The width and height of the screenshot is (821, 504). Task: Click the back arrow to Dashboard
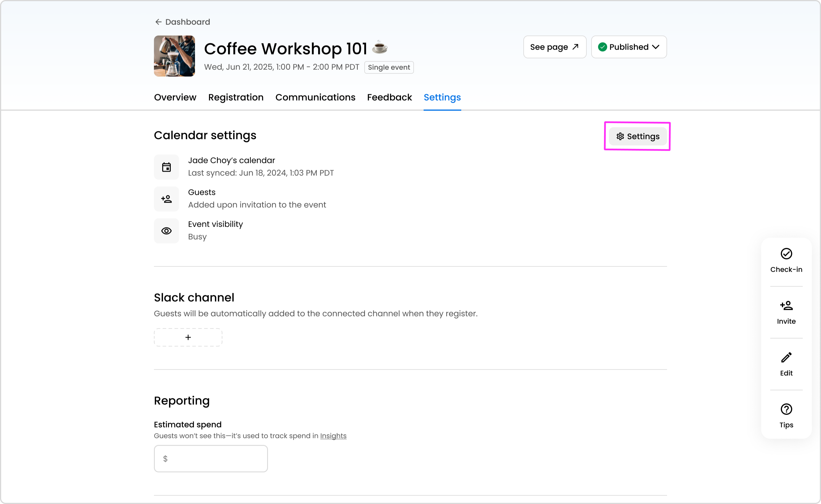(x=158, y=22)
